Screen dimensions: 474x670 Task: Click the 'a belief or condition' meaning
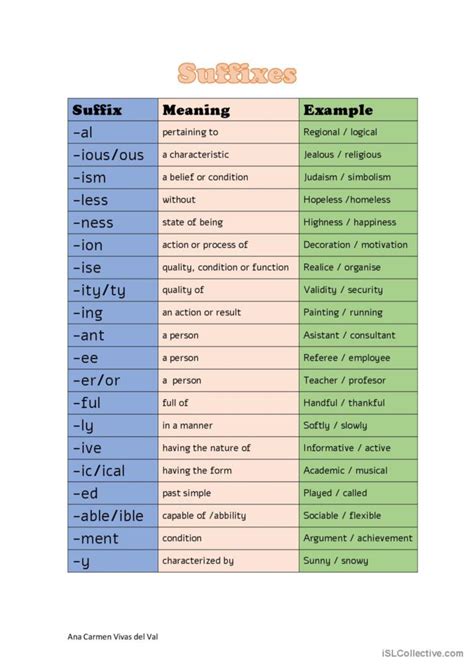(x=205, y=177)
